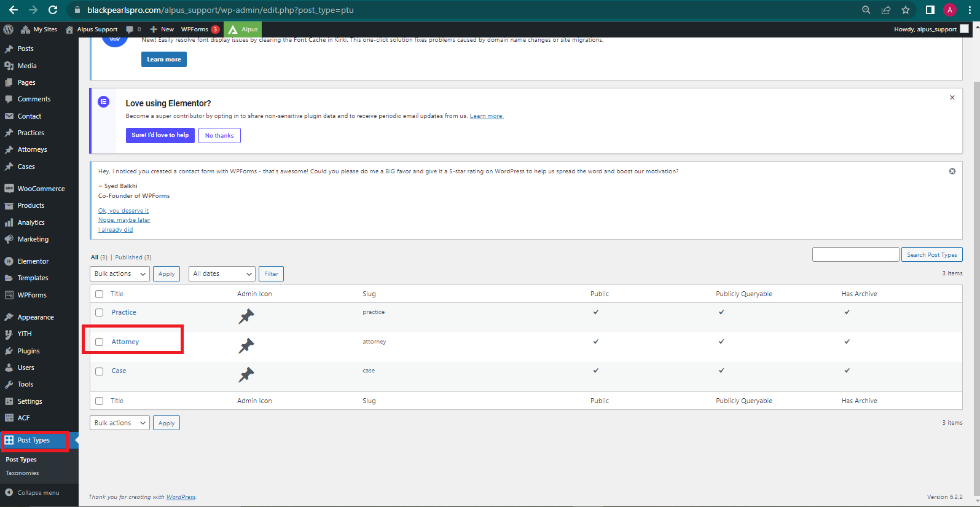Reload the page with browser refresh icon

(x=53, y=10)
